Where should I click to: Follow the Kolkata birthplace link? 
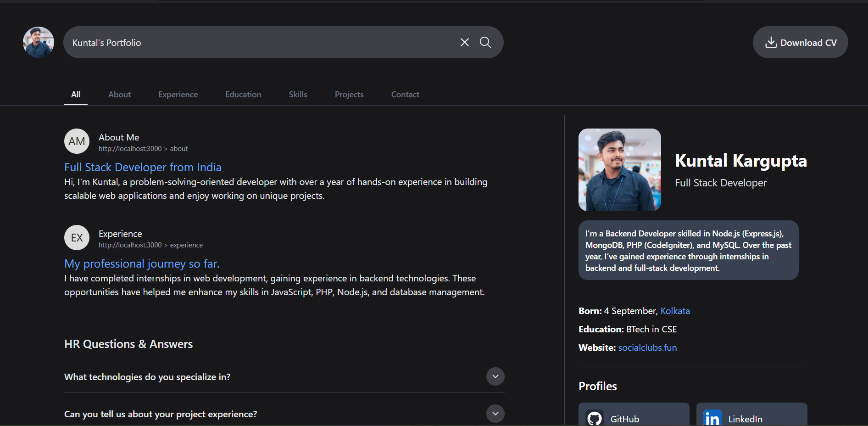(675, 311)
